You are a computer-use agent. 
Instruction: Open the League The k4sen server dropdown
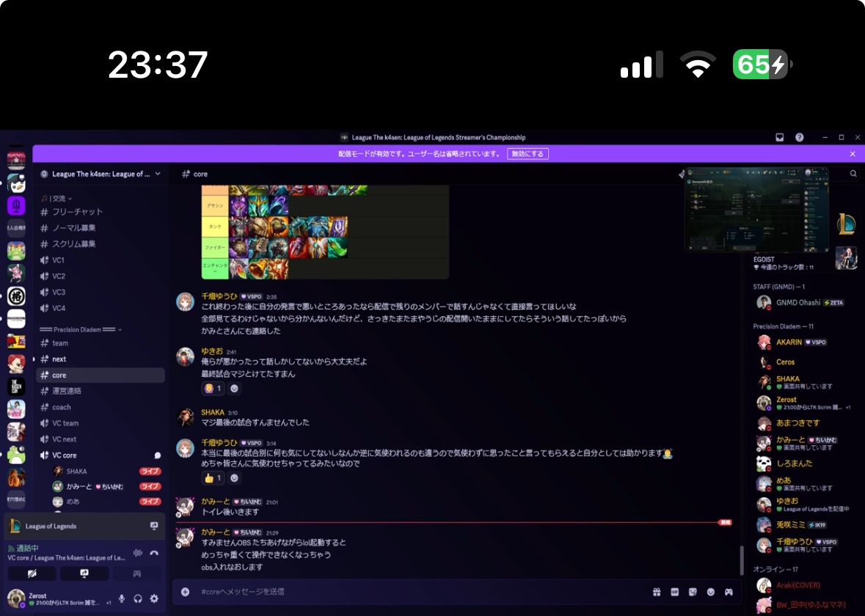[x=101, y=174]
